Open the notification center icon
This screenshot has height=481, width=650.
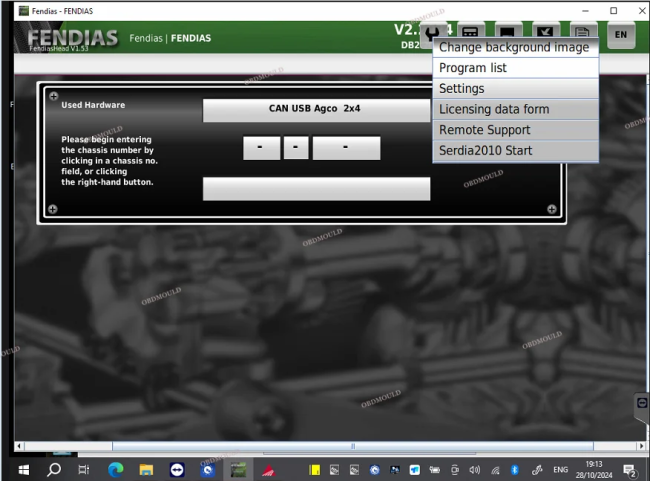[630, 469]
